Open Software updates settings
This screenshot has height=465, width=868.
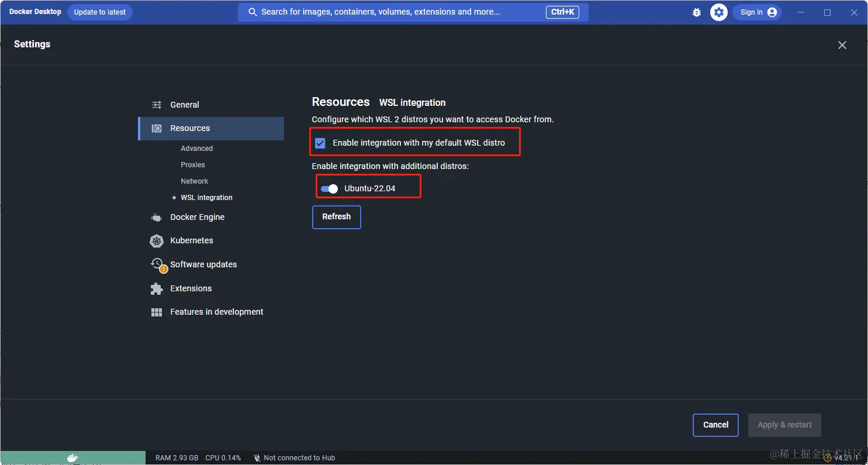(203, 264)
